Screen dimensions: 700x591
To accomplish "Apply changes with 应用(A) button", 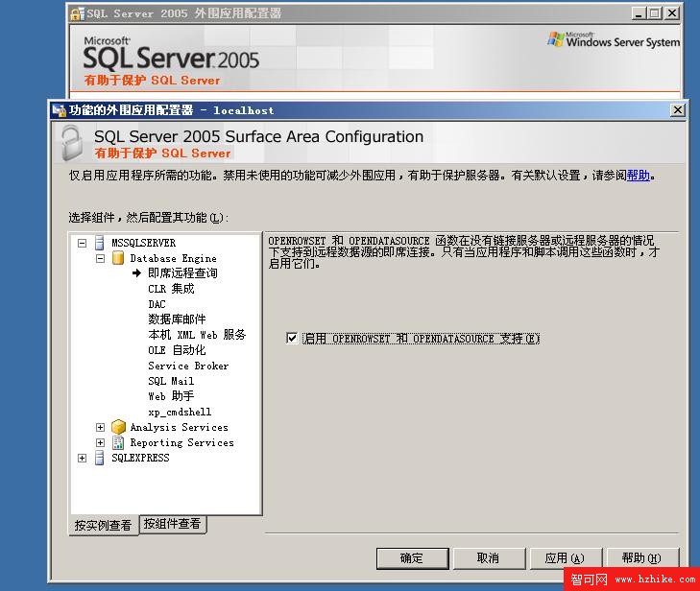I will 566,558.
